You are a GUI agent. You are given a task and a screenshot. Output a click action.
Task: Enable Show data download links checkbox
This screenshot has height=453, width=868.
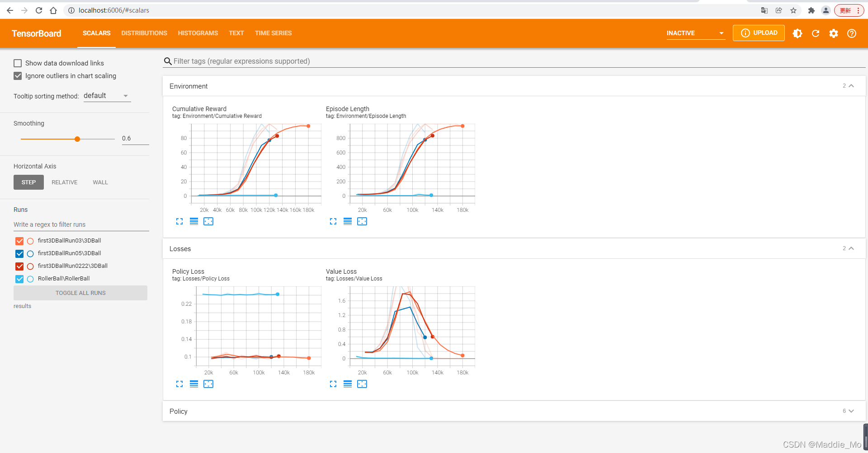click(x=18, y=63)
